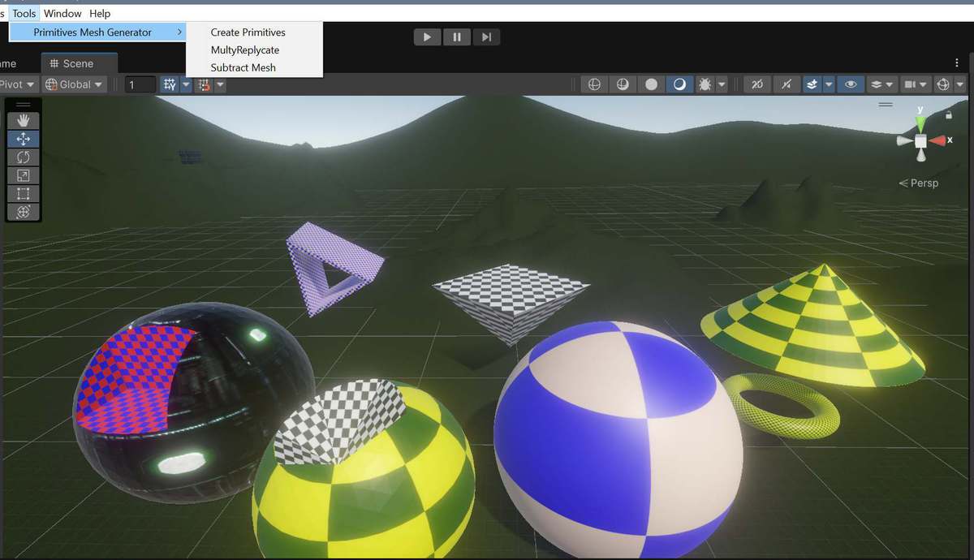Image resolution: width=974 pixels, height=560 pixels.
Task: Expand the Gizmos dropdown arrow
Action: coord(960,84)
